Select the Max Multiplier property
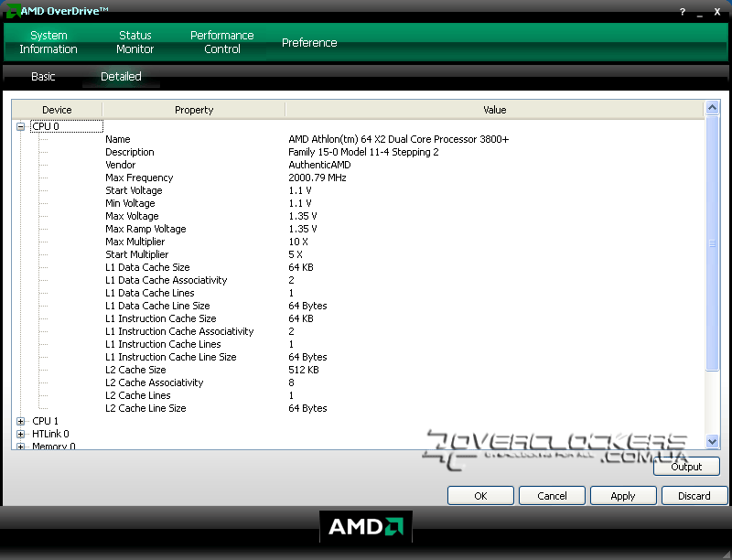 (x=135, y=242)
